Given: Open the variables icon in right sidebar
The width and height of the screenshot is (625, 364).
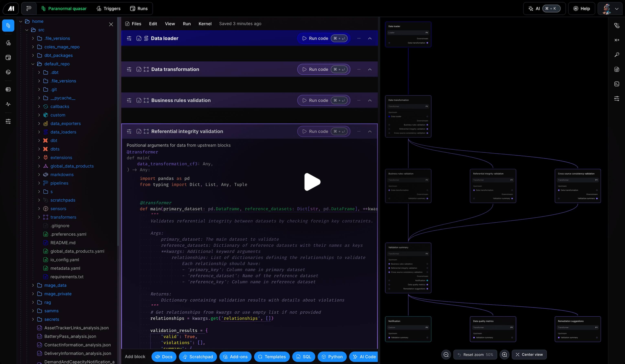Looking at the screenshot, I should 617,40.
